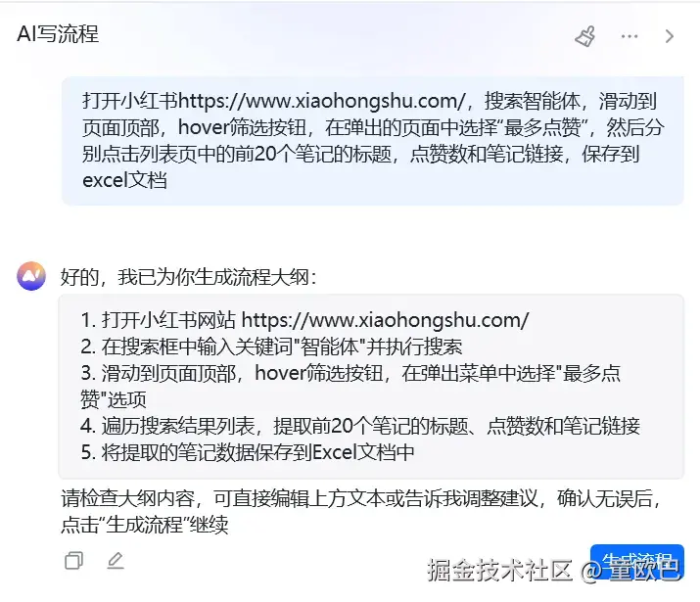Place cursor in step 5 保存到Excel文档 line
Screen dimensions: 700x602
[x=248, y=452]
